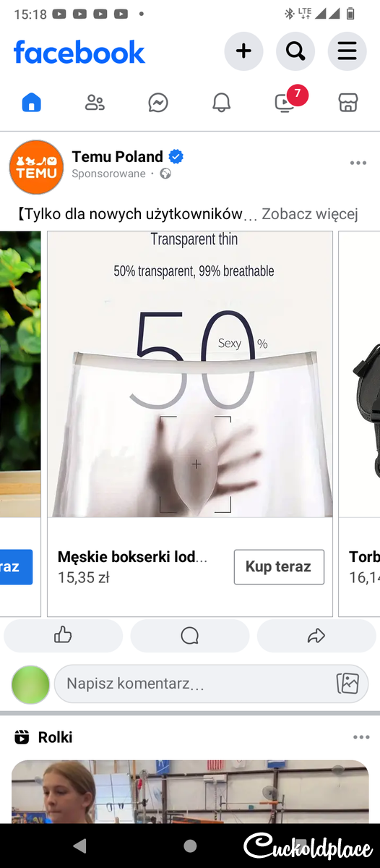Open Temu Poland profile name

[118, 156]
